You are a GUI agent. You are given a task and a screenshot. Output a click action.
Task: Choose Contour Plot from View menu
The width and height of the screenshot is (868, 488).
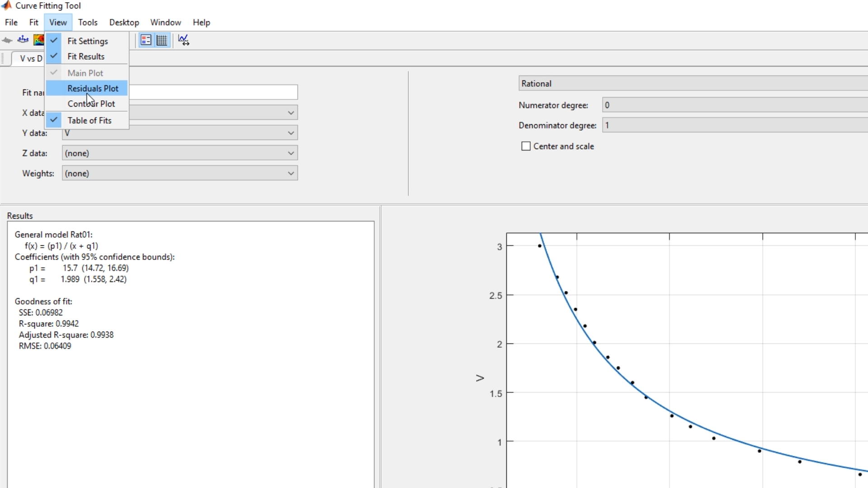91,104
